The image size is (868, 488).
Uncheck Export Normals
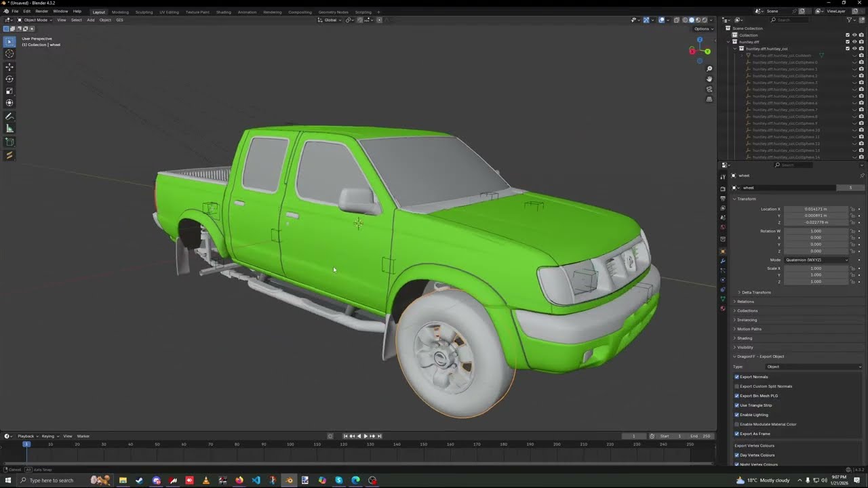click(x=737, y=377)
